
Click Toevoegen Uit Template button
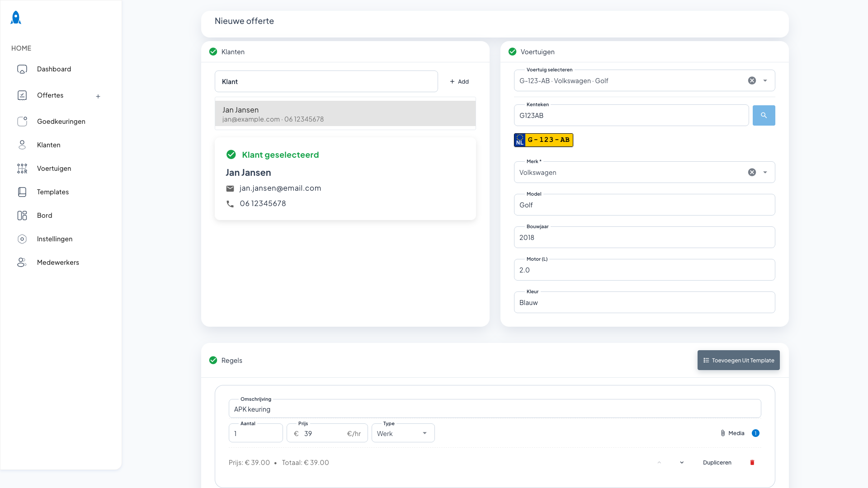738,360
